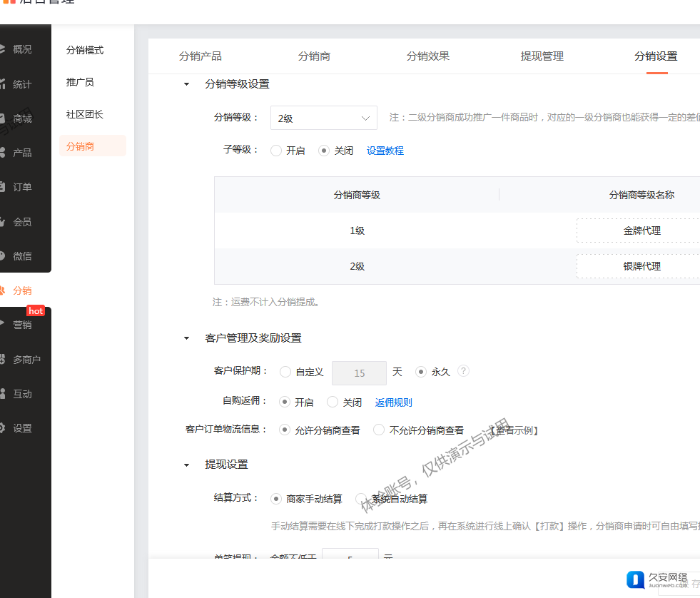Open the 分销等级 2级 dropdown
The height and width of the screenshot is (598, 700).
tap(324, 118)
